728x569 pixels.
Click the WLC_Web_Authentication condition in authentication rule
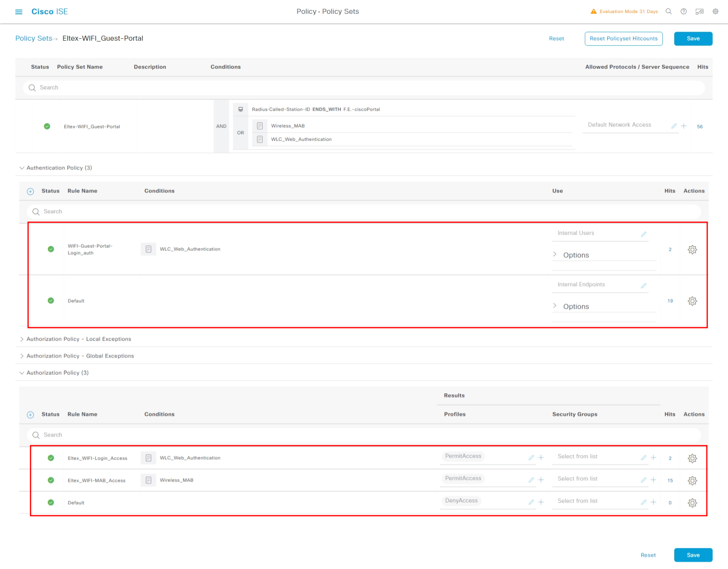190,249
